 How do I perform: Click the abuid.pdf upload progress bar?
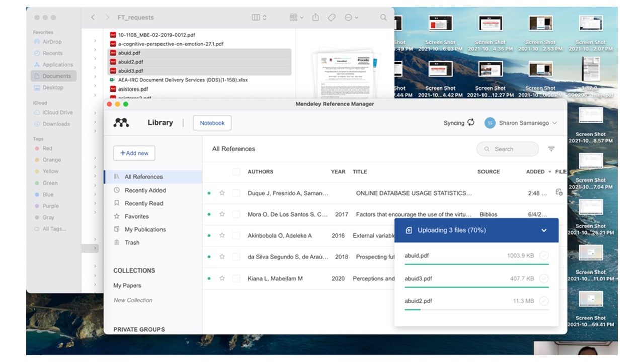pos(476,264)
